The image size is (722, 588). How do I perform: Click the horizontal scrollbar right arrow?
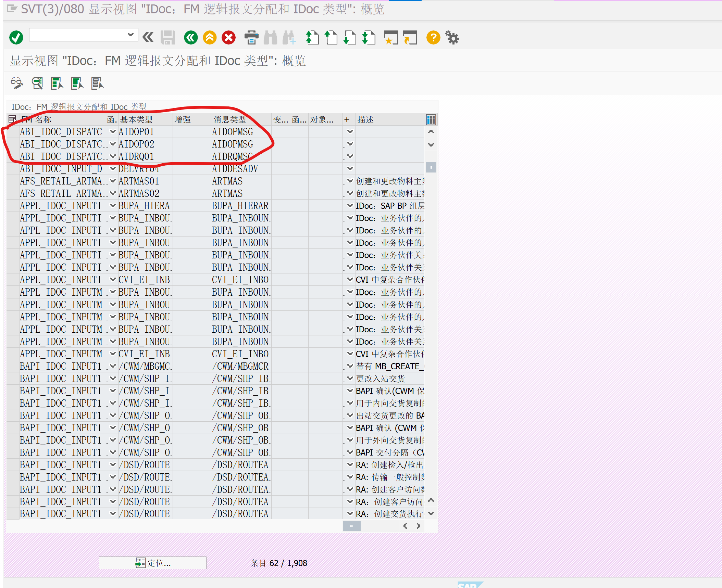click(x=418, y=526)
